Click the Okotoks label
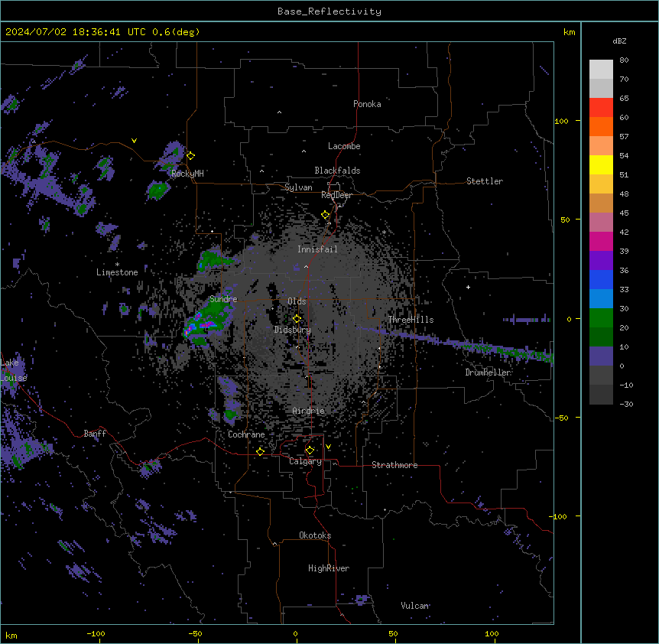 coord(315,535)
